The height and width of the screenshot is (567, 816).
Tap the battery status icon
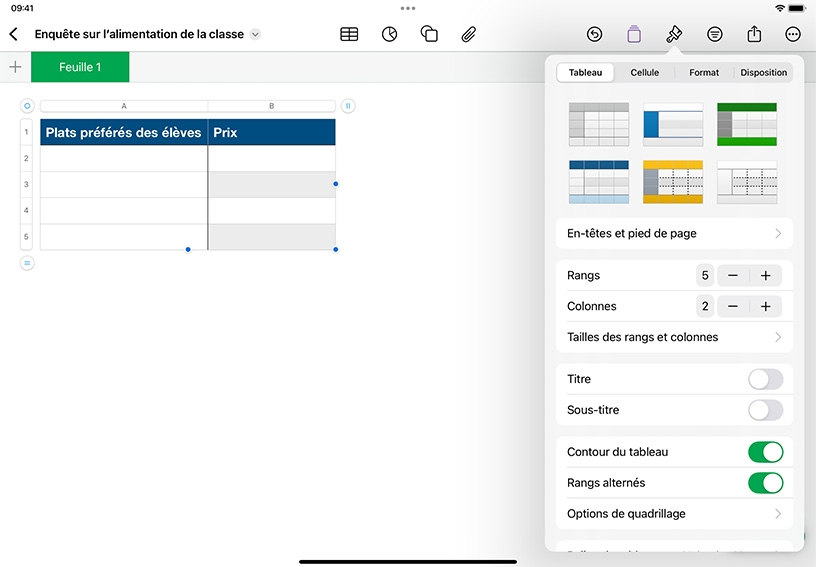click(797, 8)
